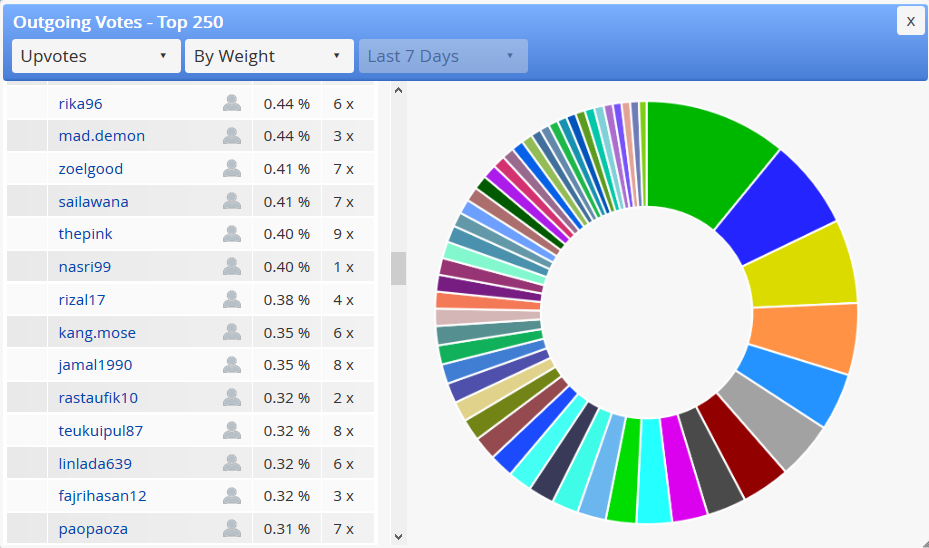Viewport: 929px width, 548px height.
Task: Expand the By Weight sorting dropdown
Action: pos(269,56)
